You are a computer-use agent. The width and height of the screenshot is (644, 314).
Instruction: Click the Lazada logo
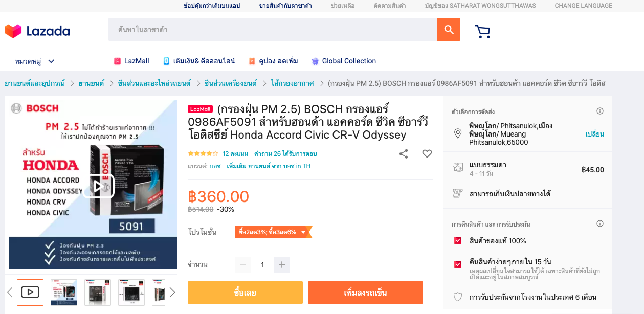(x=37, y=31)
